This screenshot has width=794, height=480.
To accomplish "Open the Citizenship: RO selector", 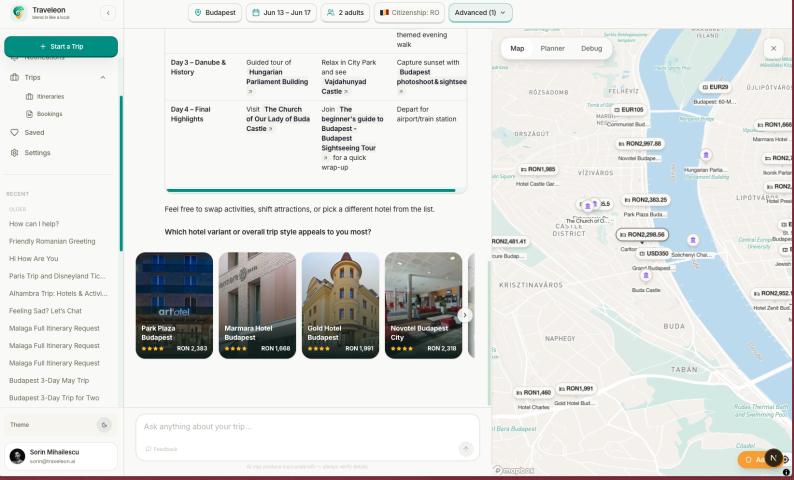I will [x=409, y=13].
